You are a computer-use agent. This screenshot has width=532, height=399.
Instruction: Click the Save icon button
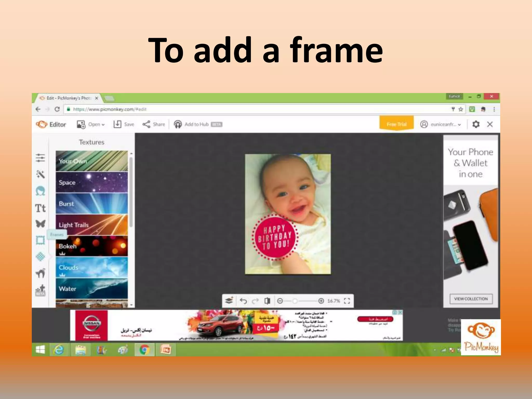point(124,124)
